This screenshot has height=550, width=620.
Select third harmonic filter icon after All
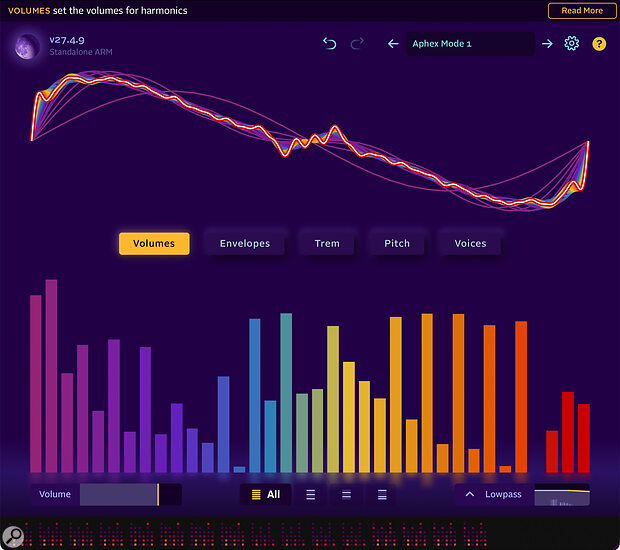(346, 495)
